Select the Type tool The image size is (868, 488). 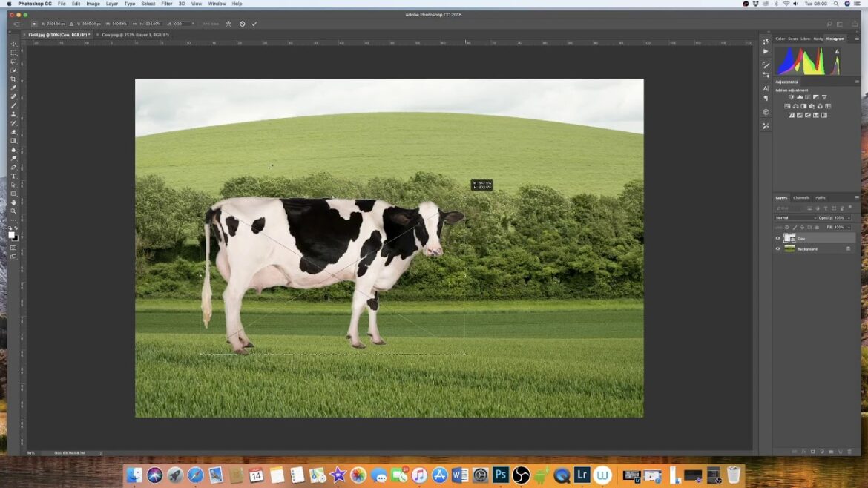pyautogui.click(x=13, y=176)
